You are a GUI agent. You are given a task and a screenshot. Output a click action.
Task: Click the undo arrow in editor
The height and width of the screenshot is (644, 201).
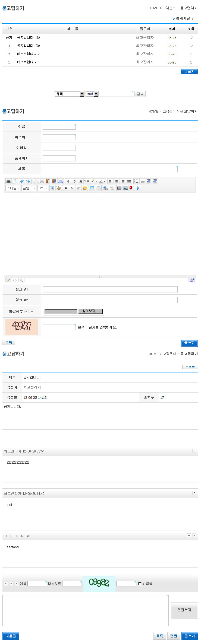pos(22,181)
